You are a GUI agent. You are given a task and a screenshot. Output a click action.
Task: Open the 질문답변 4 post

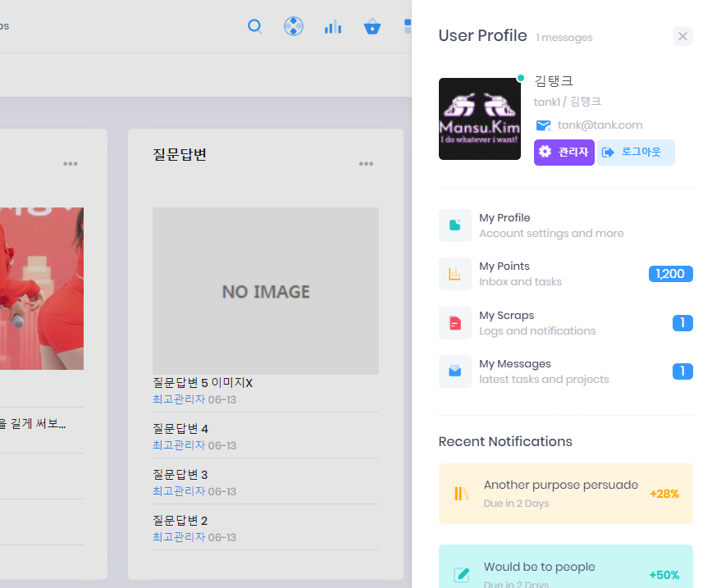[x=180, y=429]
